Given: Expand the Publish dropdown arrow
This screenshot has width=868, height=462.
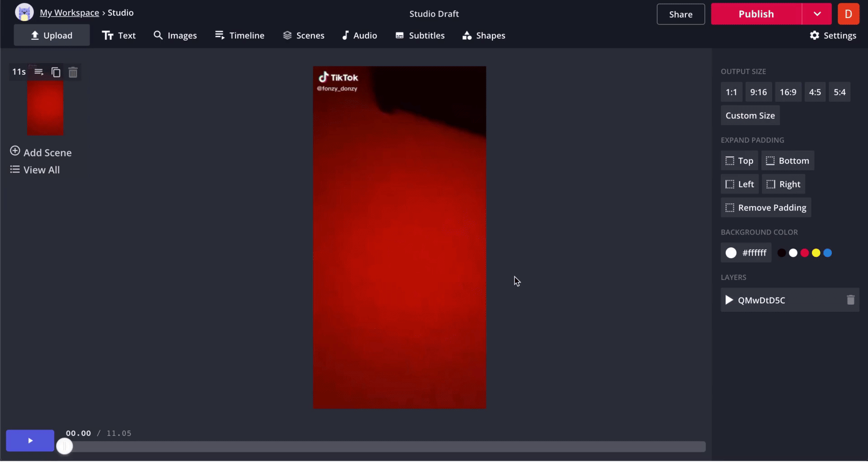Looking at the screenshot, I should tap(817, 14).
